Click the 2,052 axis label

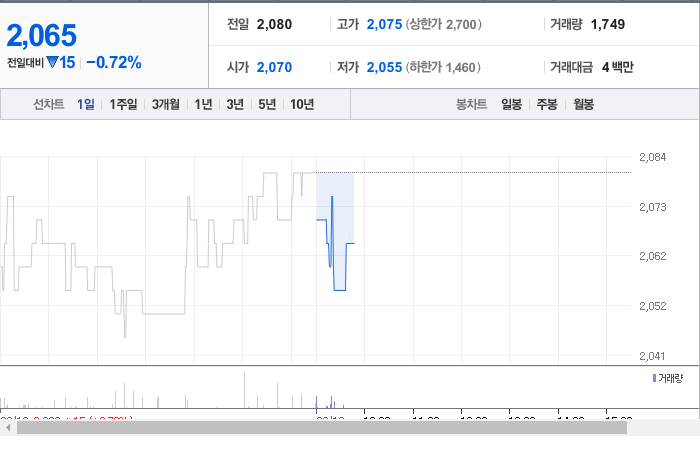pos(652,306)
